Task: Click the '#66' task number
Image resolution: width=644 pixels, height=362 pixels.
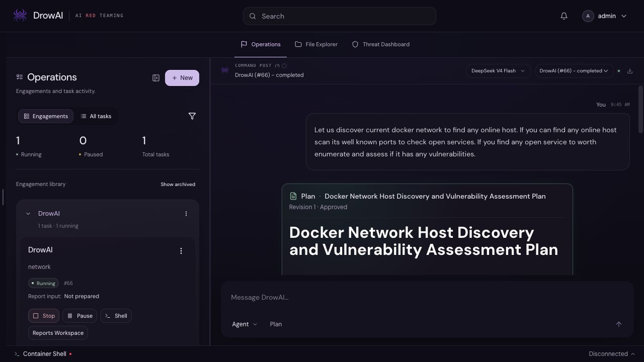Action: 68,284
